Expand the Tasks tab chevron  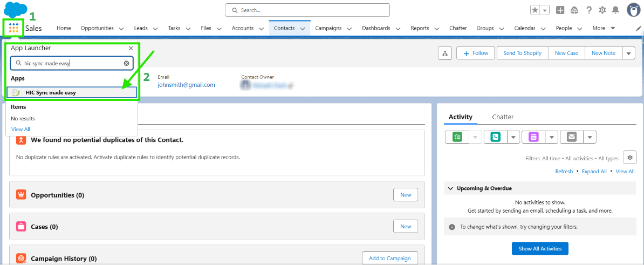[x=188, y=29]
